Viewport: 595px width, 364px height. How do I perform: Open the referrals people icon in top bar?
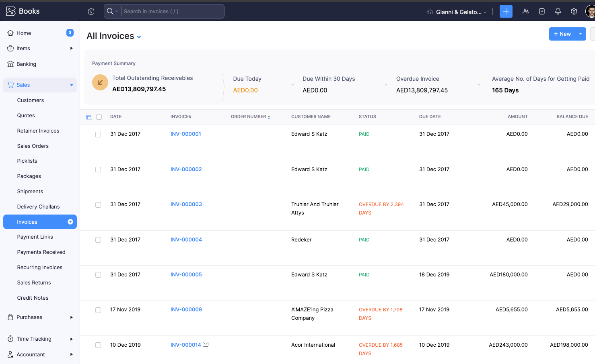[x=525, y=11]
